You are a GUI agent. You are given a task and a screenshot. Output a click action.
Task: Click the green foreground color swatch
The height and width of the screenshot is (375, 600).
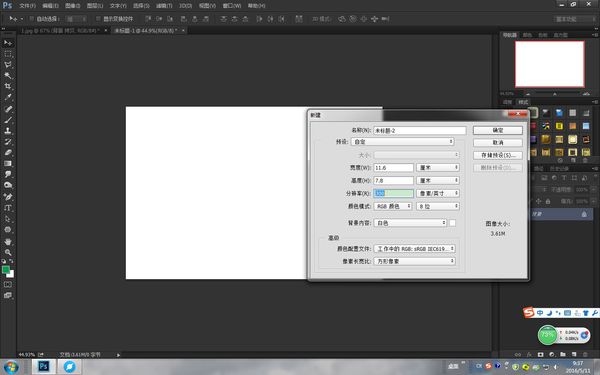pos(6,270)
